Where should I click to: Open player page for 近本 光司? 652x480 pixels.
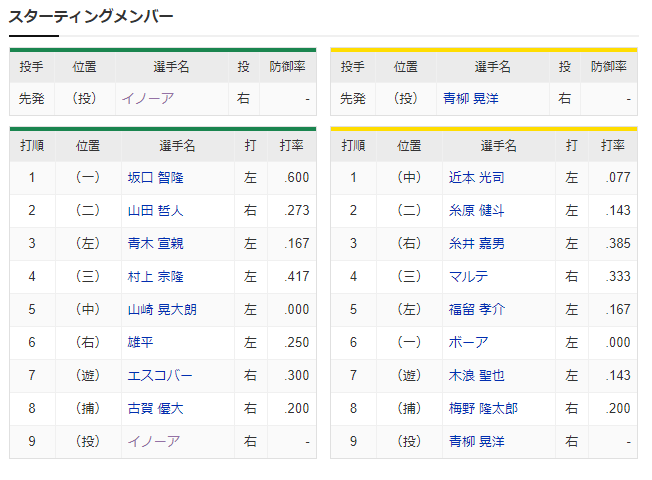click(x=477, y=178)
